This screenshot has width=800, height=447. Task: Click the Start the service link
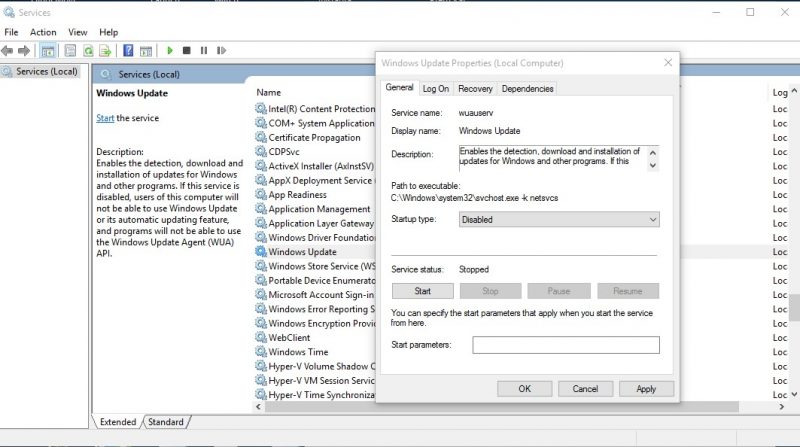[x=105, y=118]
